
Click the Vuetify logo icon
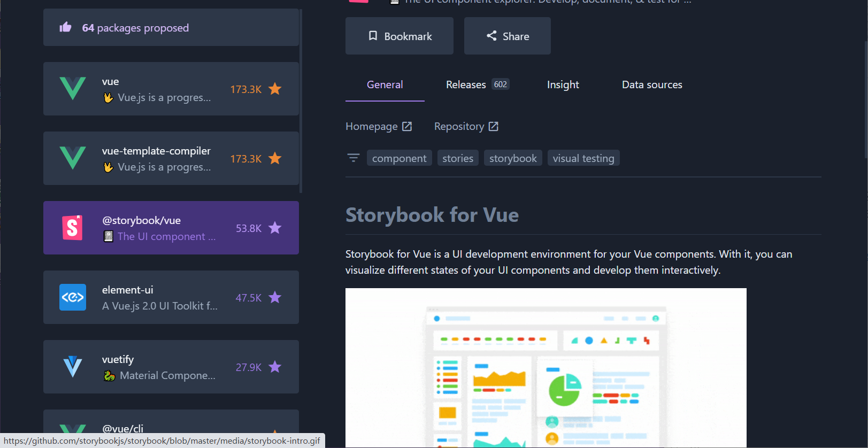pyautogui.click(x=73, y=367)
